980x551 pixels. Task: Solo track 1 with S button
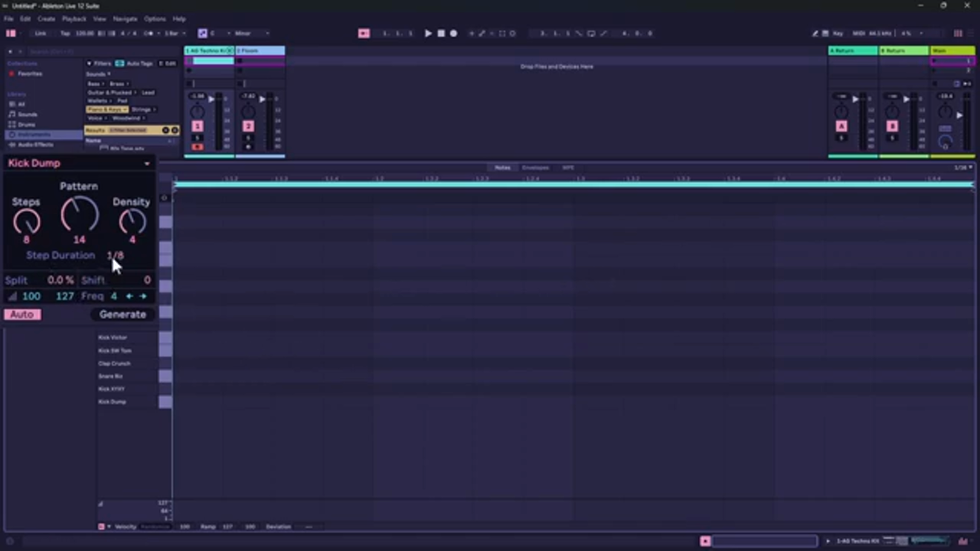click(198, 138)
